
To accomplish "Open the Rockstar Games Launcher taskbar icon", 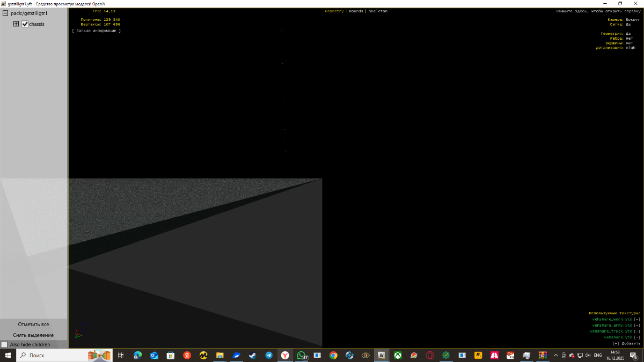I will [x=478, y=355].
